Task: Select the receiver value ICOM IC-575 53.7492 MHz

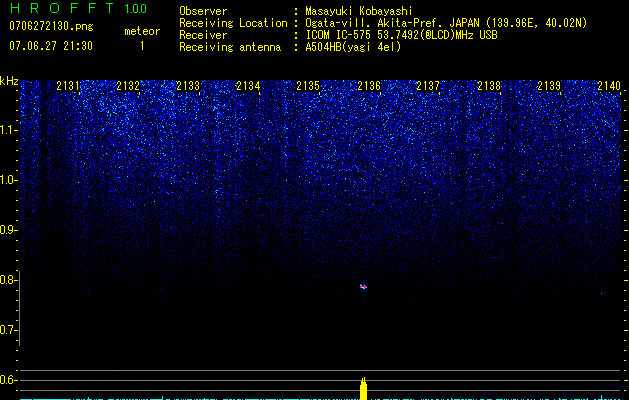Action: click(402, 35)
